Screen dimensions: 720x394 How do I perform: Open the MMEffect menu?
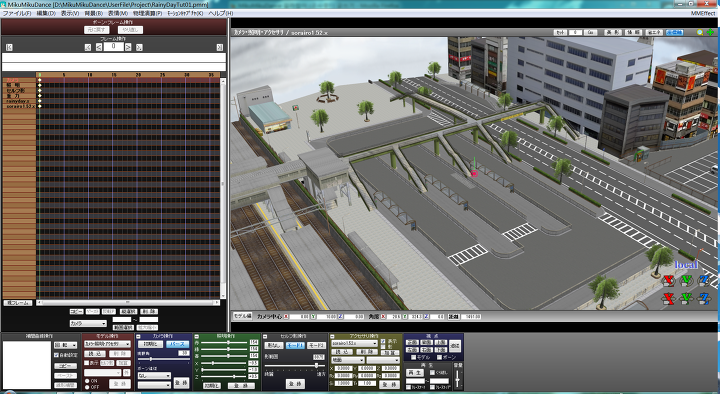click(x=703, y=13)
